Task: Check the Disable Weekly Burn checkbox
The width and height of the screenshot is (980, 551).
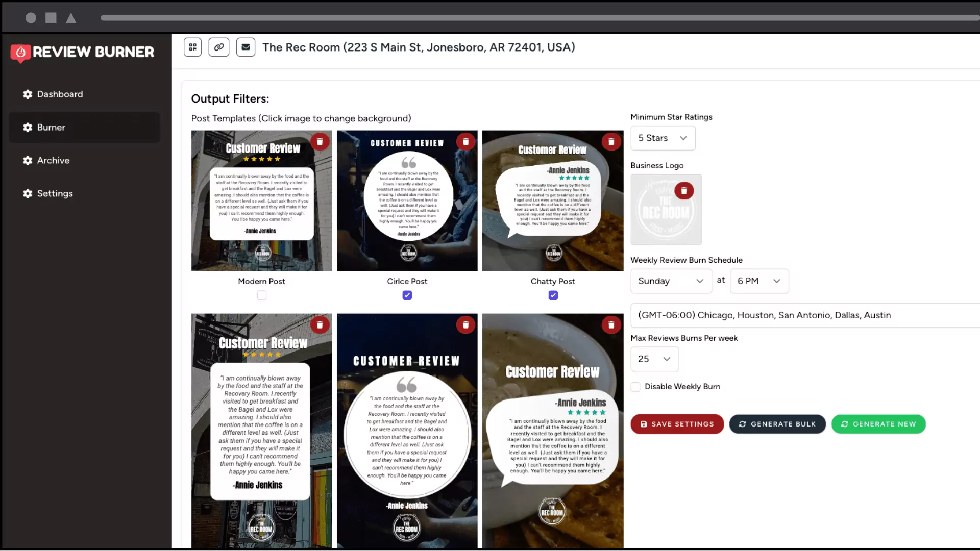Action: [x=635, y=387]
